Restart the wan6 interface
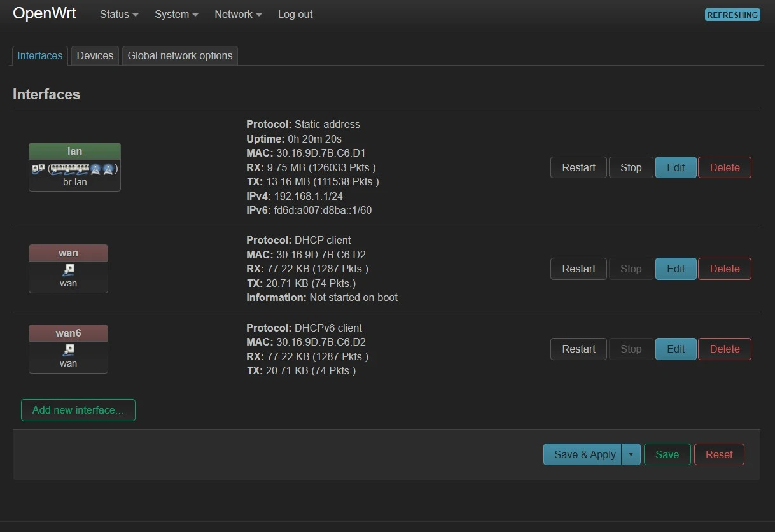The image size is (775, 532). pyautogui.click(x=578, y=349)
